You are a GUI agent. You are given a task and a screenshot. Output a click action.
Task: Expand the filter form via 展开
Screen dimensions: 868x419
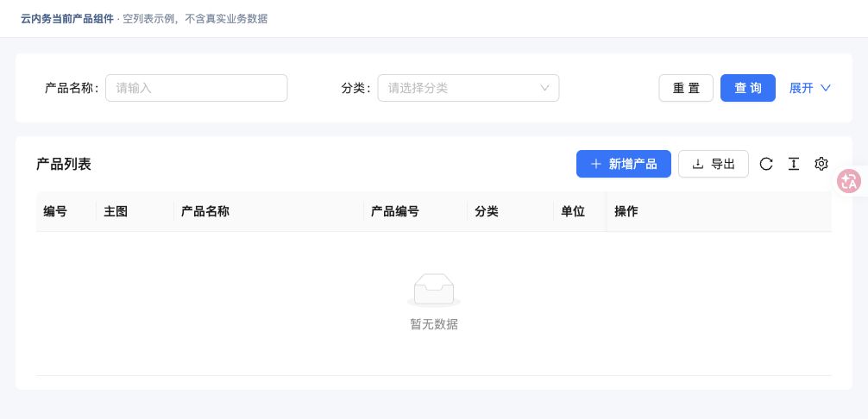point(810,88)
